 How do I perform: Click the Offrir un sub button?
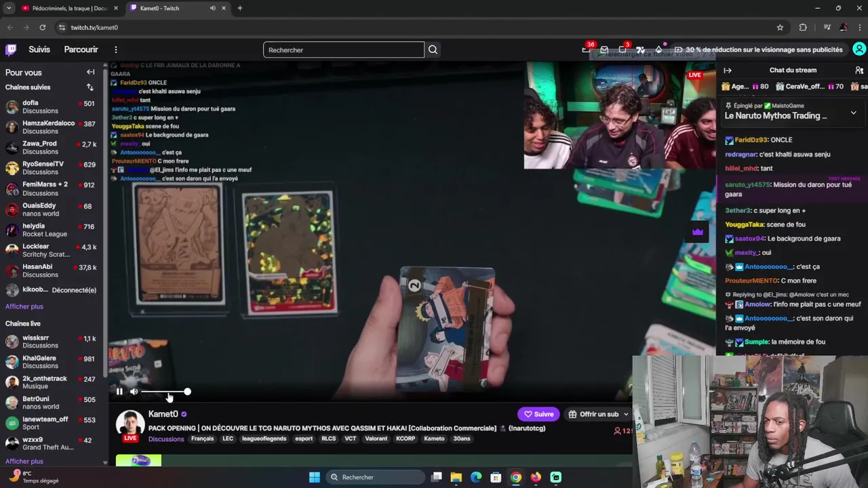pyautogui.click(x=594, y=414)
